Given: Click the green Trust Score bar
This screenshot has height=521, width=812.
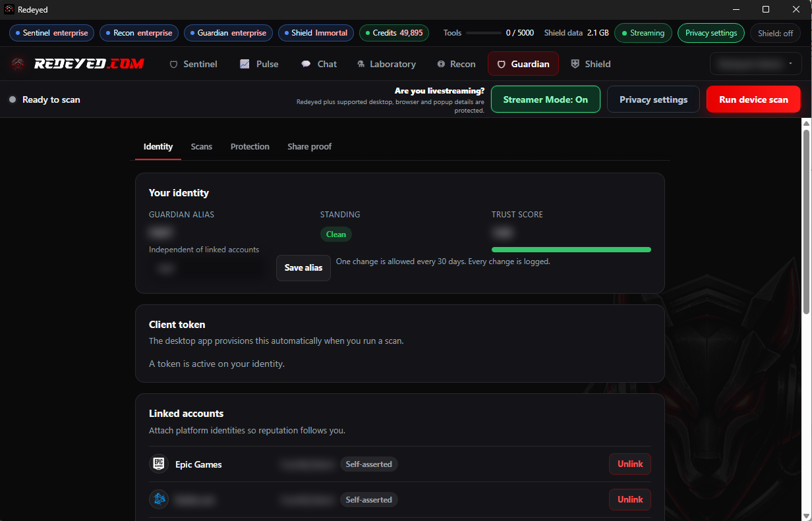Looking at the screenshot, I should (571, 250).
